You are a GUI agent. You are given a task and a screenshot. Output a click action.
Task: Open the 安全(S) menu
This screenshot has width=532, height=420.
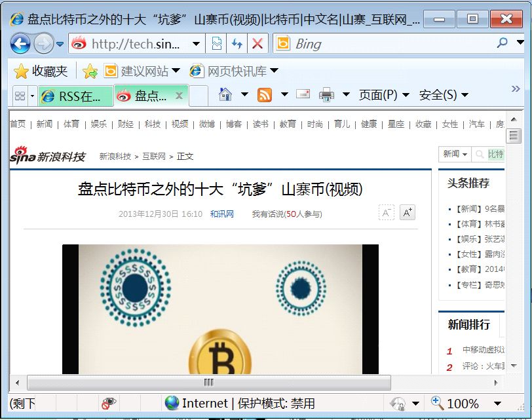[444, 94]
